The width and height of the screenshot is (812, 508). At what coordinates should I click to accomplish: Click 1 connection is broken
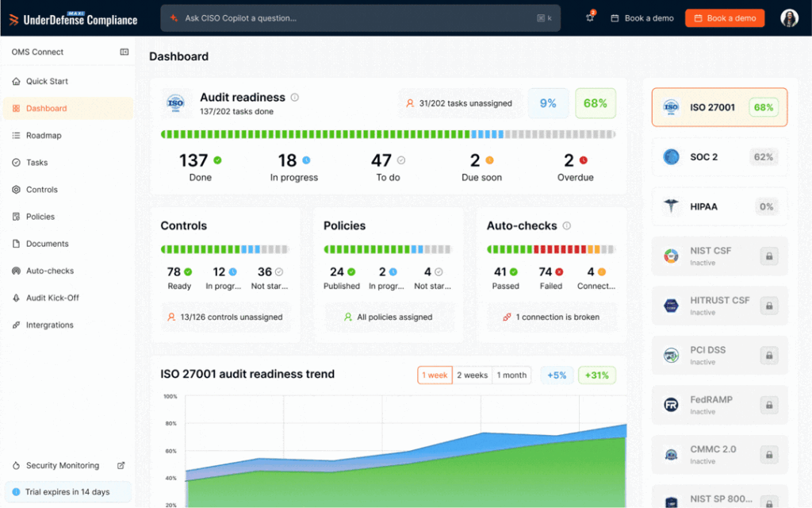pos(551,317)
